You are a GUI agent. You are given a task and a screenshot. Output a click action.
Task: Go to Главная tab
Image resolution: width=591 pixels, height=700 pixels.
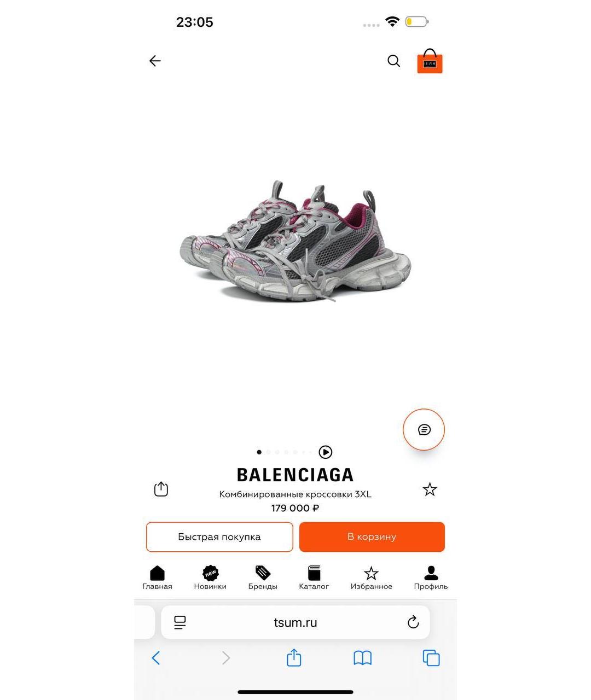(x=157, y=578)
